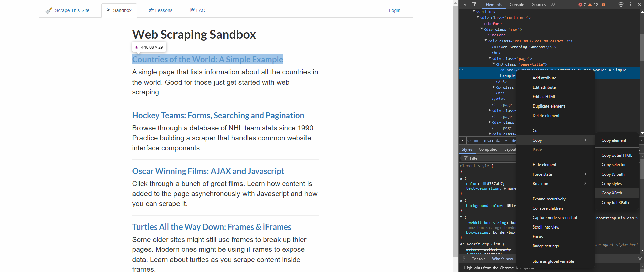Click the flag icon beside FAQ
The height and width of the screenshot is (272, 644).
click(x=192, y=10)
